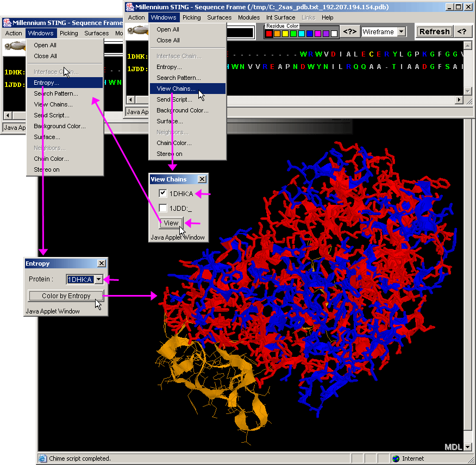Open Surfaces menu in the front Sequence Frame window
Image resolution: width=476 pixels, height=465 pixels.
[x=219, y=17]
